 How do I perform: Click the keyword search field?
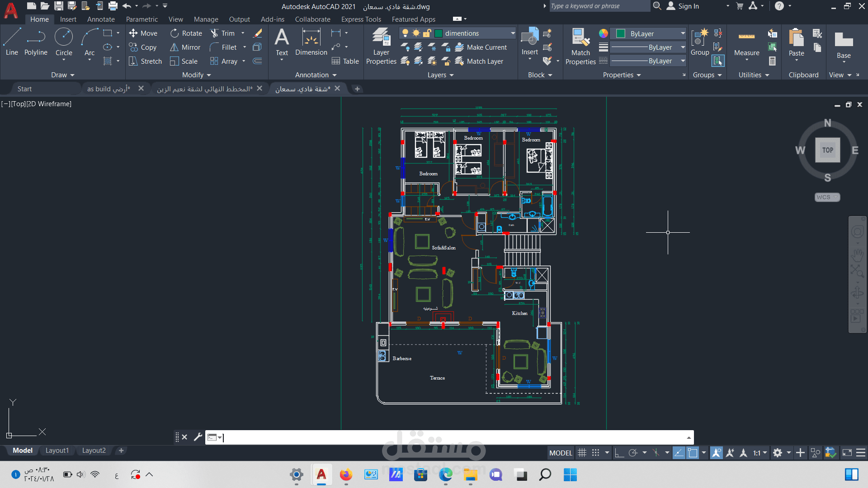[x=599, y=6]
